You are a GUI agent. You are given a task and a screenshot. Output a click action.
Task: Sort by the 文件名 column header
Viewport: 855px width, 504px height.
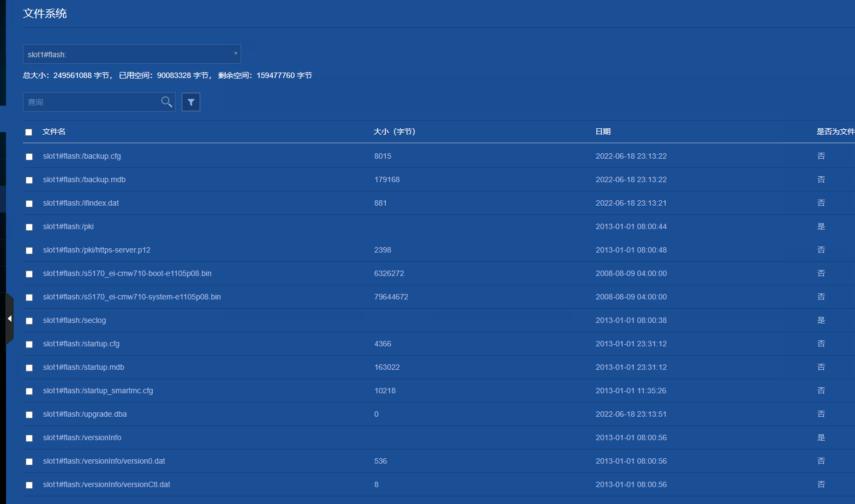click(54, 131)
